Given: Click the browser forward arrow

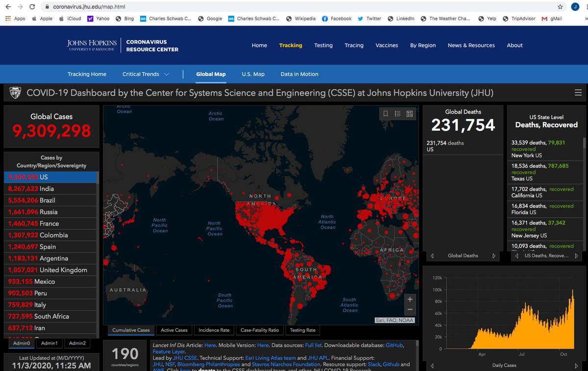Looking at the screenshot, I should tap(20, 7).
